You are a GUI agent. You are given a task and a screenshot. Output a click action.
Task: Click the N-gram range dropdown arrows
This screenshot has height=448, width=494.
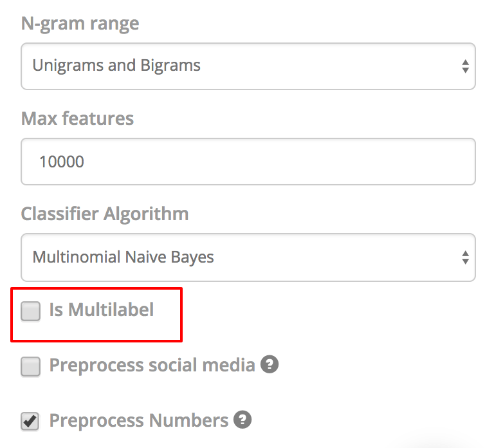coord(464,66)
